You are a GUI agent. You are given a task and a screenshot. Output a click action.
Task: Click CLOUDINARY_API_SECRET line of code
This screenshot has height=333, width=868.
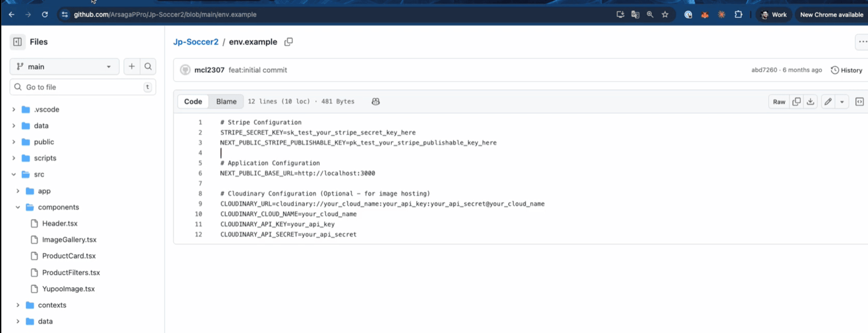[288, 235]
